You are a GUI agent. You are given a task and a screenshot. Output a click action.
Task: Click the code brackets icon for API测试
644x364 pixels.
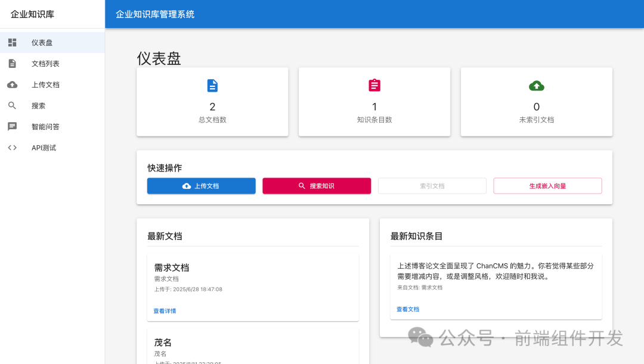pyautogui.click(x=12, y=147)
